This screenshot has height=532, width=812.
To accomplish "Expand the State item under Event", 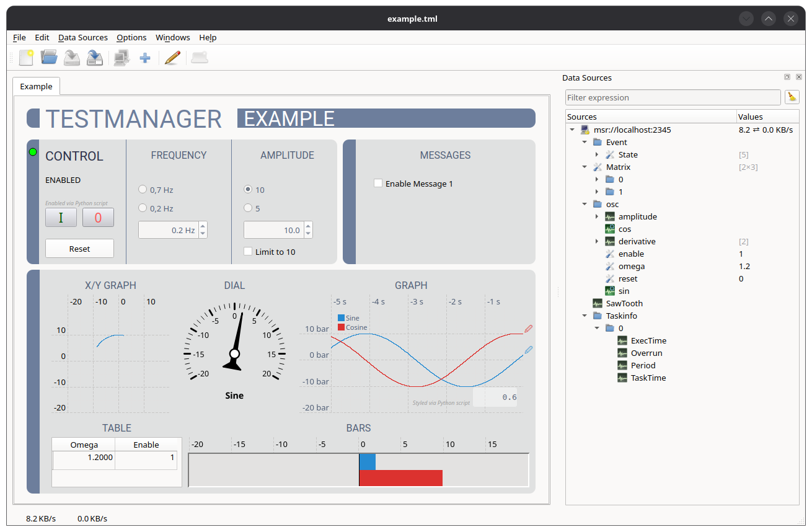I will pos(596,154).
